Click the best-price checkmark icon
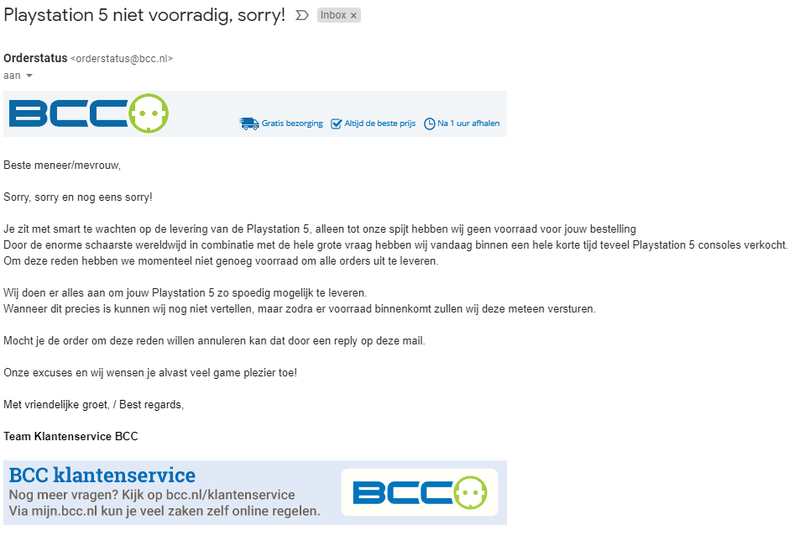Screen dimensions: 800x557 336,124
